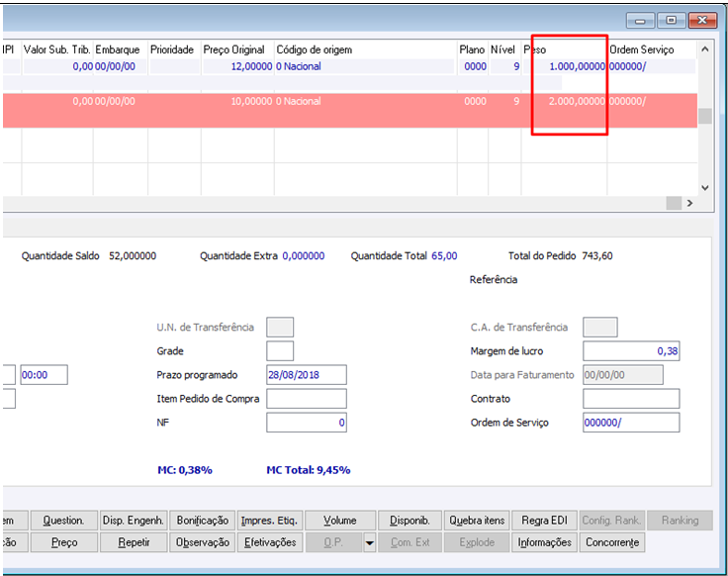Click horizontal scroll right arrow

pyautogui.click(x=690, y=203)
